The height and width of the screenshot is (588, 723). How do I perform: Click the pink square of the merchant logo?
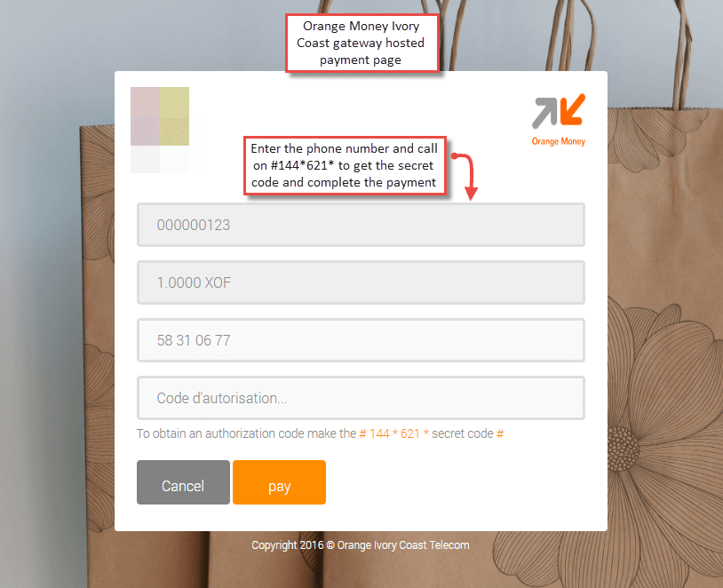(146, 116)
